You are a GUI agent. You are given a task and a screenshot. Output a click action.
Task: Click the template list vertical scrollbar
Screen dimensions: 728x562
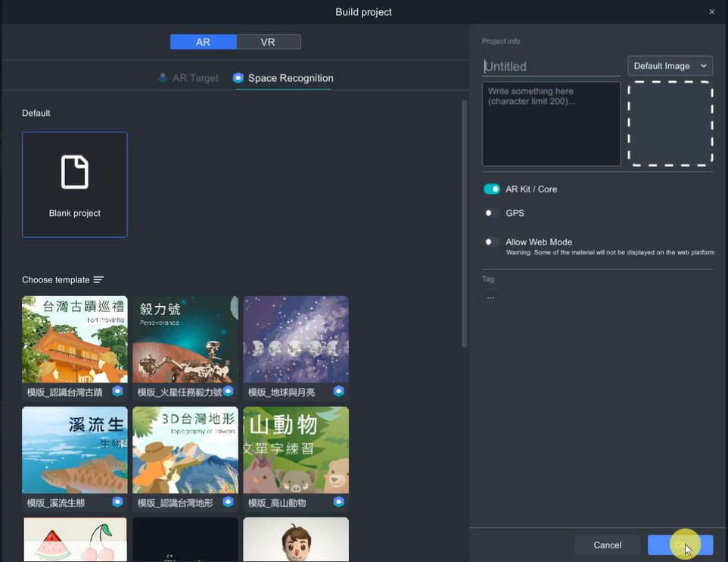[464, 223]
